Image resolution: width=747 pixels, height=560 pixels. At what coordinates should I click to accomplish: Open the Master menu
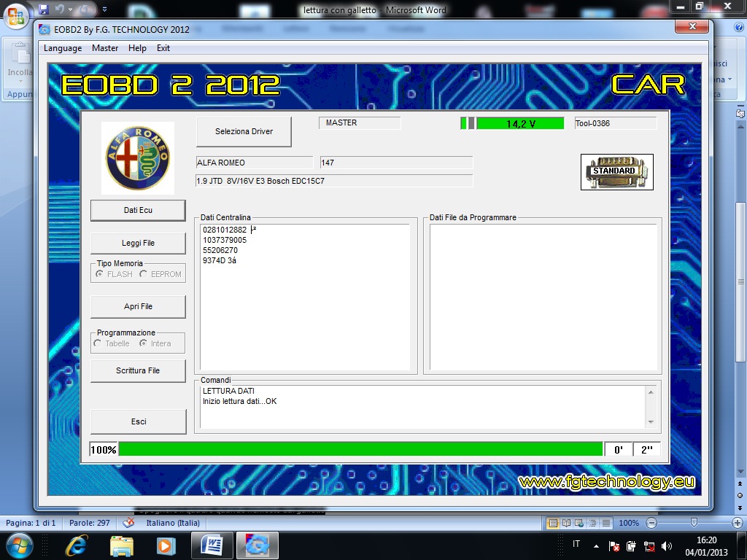pos(105,48)
